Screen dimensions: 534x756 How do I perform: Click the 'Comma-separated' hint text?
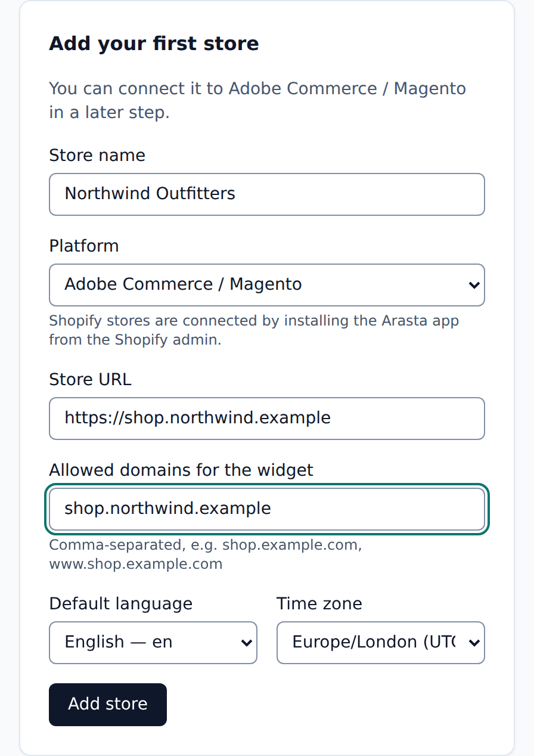pos(206,554)
